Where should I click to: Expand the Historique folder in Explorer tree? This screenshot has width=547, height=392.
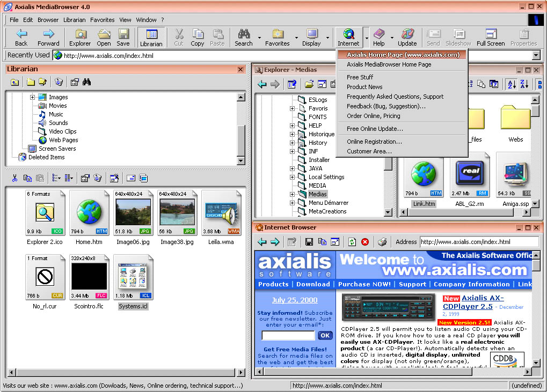coord(293,134)
